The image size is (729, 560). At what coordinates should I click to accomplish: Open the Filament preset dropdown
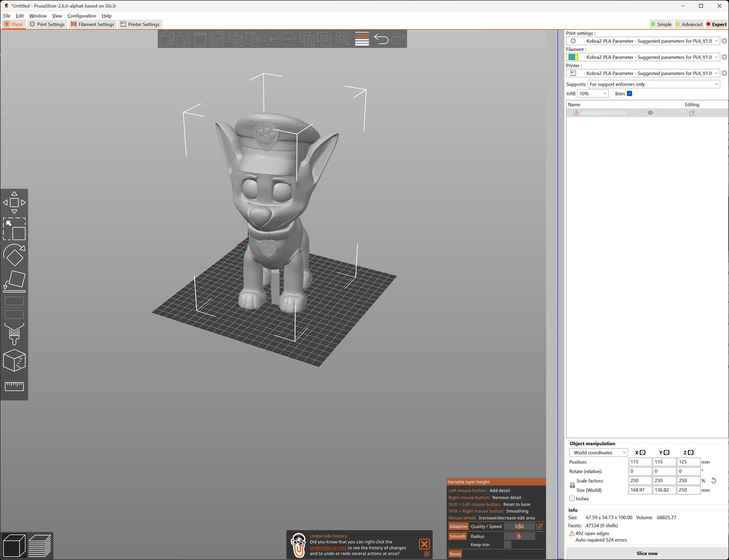pos(643,57)
